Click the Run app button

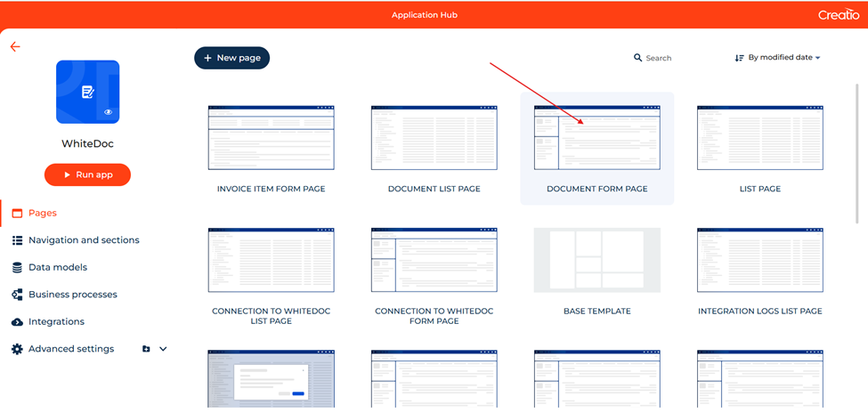click(x=87, y=174)
